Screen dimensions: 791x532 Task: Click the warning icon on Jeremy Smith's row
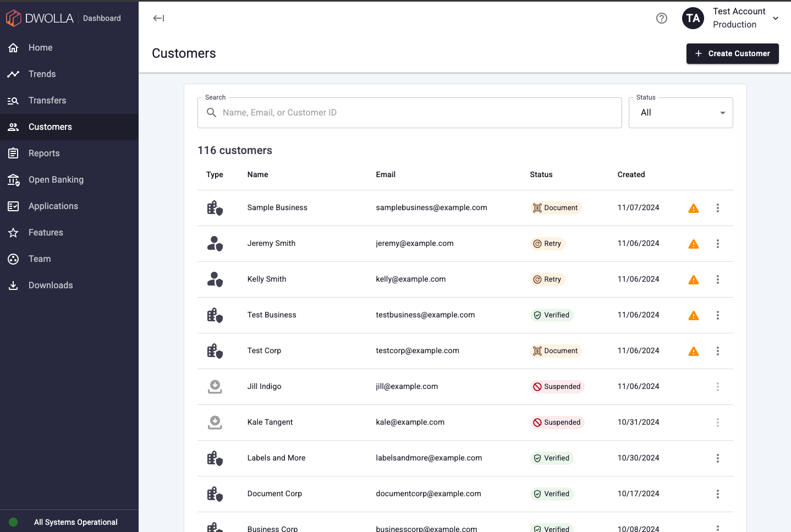[x=693, y=243]
